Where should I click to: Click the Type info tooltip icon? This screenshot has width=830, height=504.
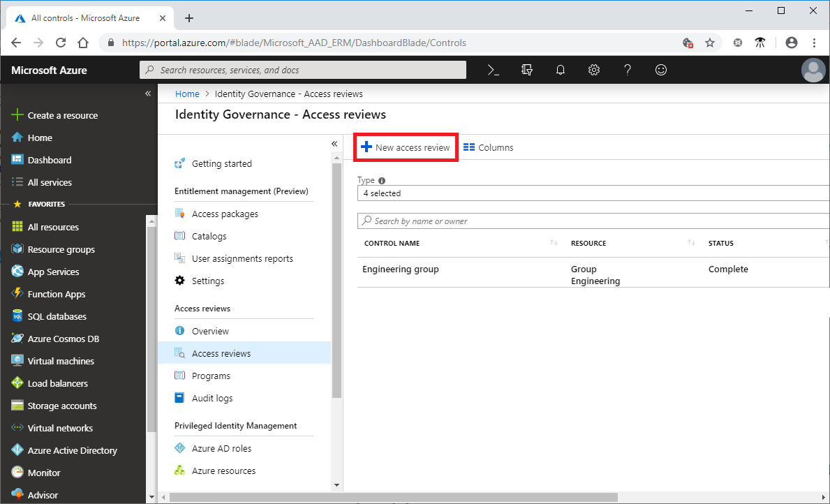[x=382, y=181]
